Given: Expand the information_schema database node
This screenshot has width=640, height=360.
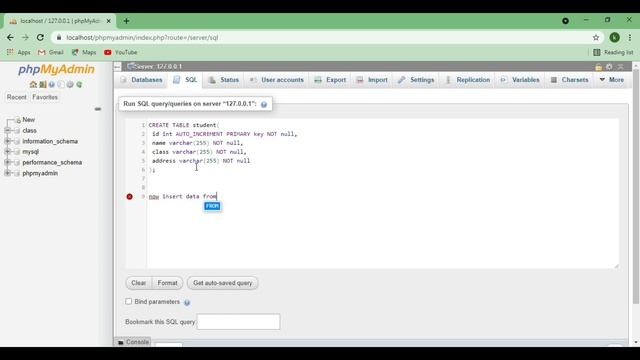Looking at the screenshot, I should (x=7, y=141).
